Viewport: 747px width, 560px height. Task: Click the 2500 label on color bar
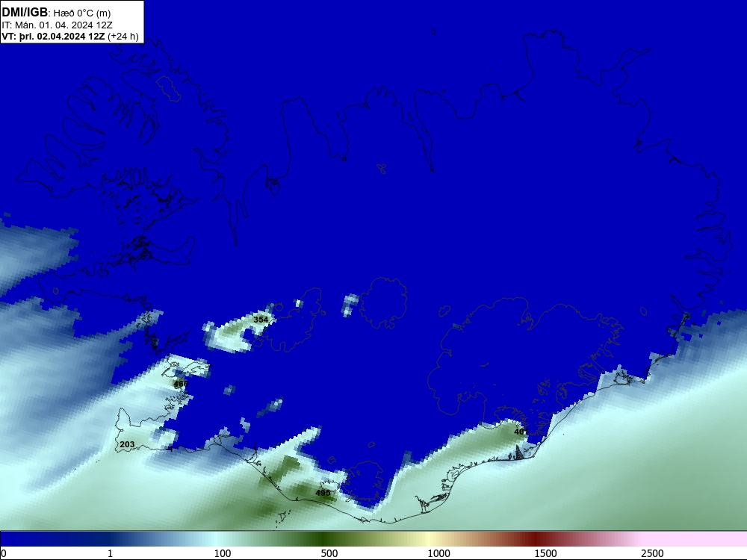coord(652,553)
